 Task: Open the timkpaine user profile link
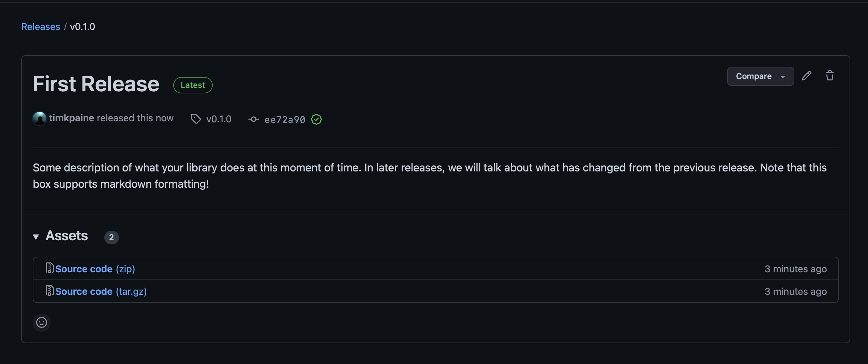tap(71, 118)
